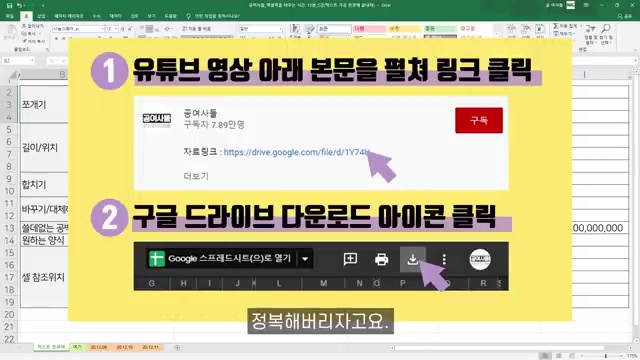Viewport: 640px width, 360px height.
Task: Expand the formula bar
Action: [636, 61]
